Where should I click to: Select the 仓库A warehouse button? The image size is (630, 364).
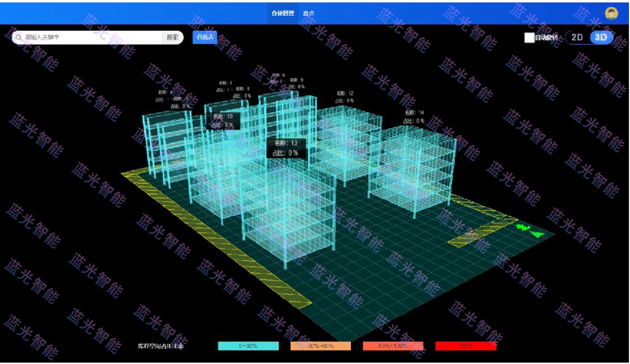[x=205, y=37]
